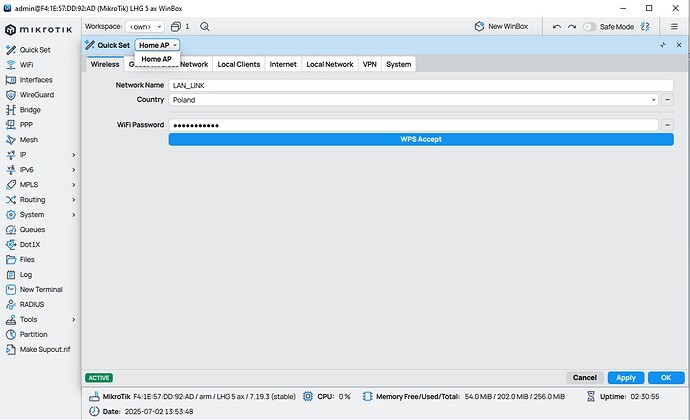The width and height of the screenshot is (690, 420).
Task: Open the Dot1X section
Action: [x=23, y=244]
